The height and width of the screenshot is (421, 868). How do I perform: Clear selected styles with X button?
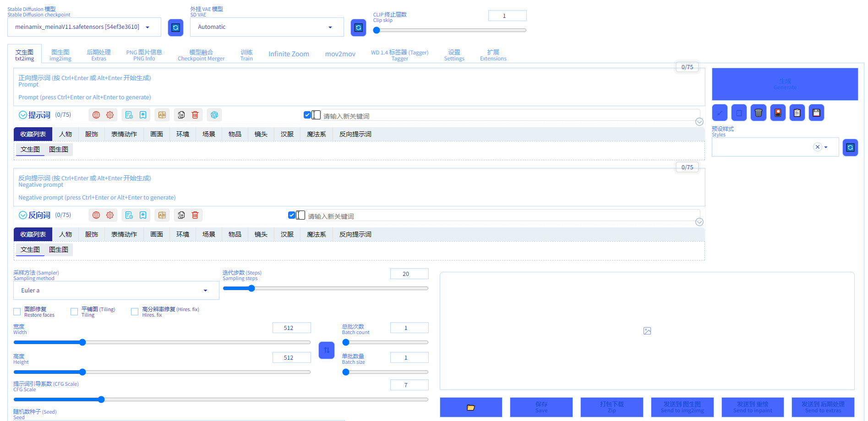[818, 147]
